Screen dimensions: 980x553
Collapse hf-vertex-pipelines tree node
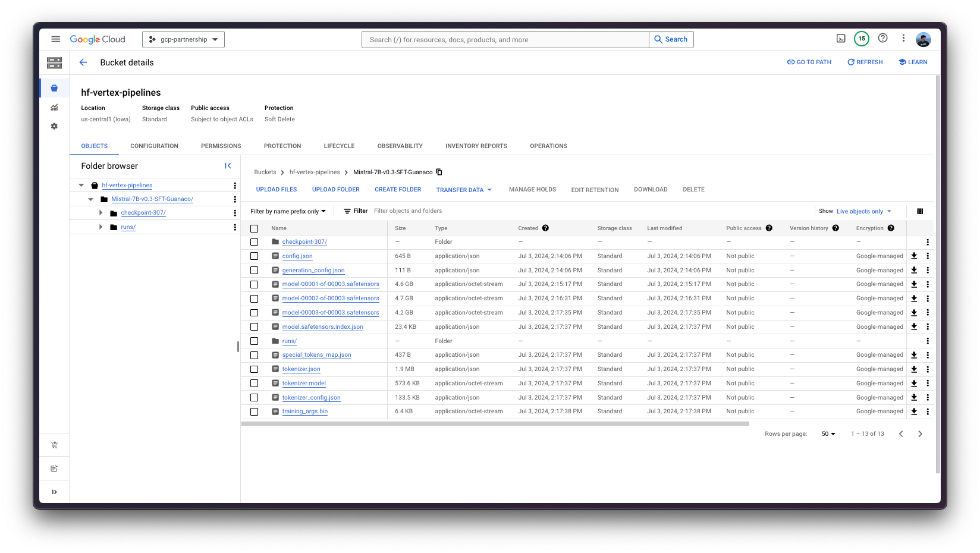coord(81,186)
